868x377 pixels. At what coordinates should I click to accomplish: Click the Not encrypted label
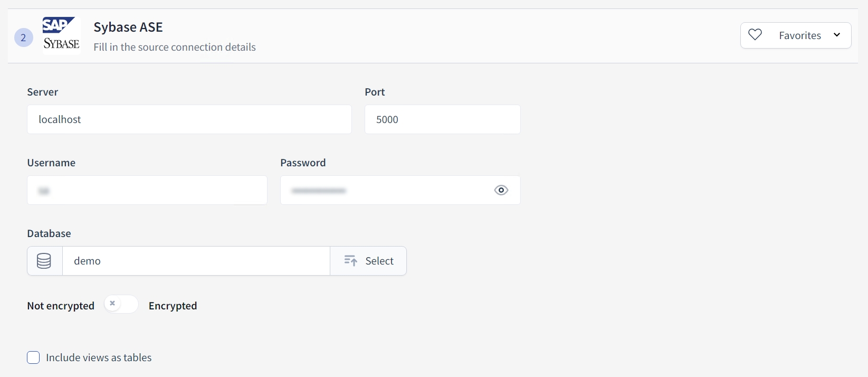click(61, 306)
